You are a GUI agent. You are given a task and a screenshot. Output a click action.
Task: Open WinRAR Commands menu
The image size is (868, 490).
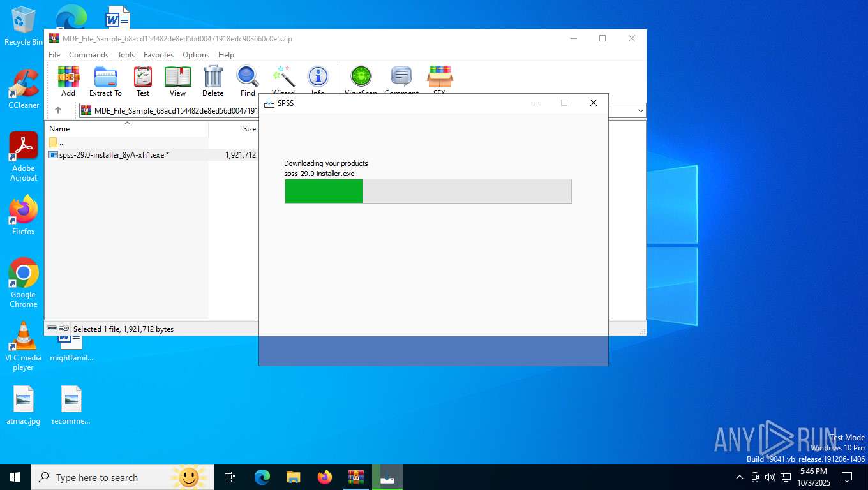pyautogui.click(x=89, y=55)
